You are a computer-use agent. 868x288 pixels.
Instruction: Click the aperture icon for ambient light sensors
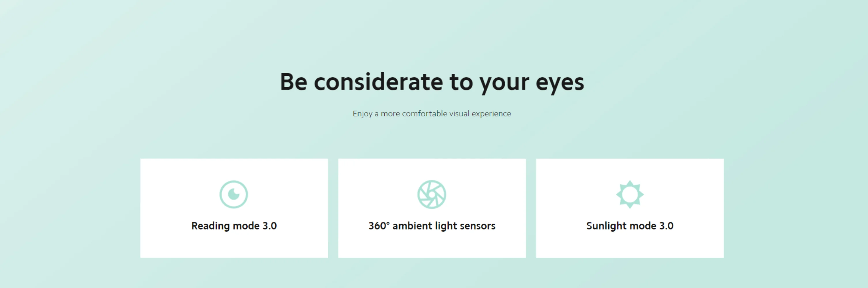point(432,194)
